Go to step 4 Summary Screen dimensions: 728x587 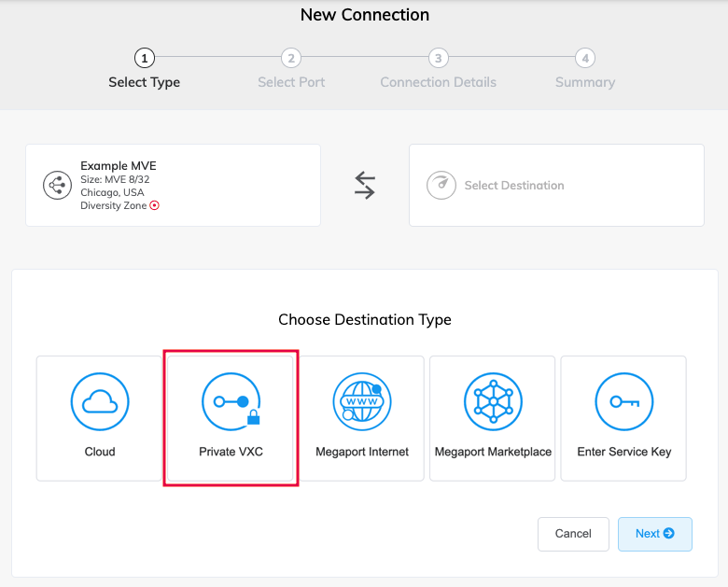coord(585,59)
